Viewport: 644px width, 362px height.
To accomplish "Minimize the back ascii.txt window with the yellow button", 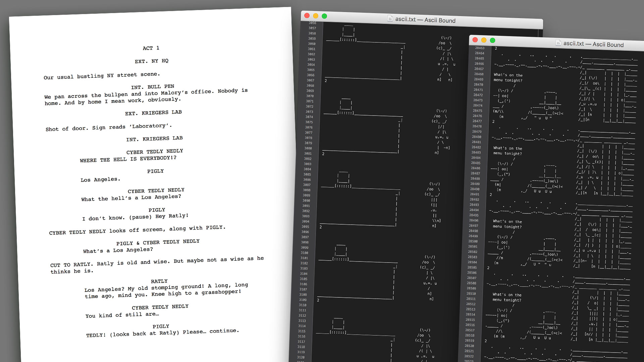I will click(x=316, y=16).
